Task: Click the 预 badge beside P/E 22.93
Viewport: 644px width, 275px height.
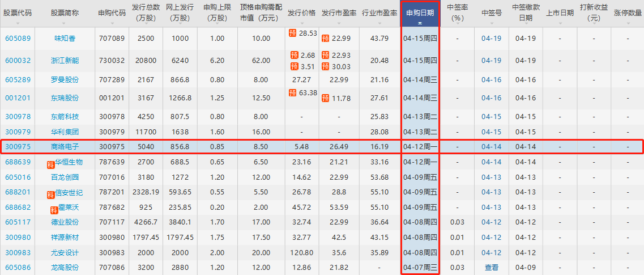Action: coord(326,54)
